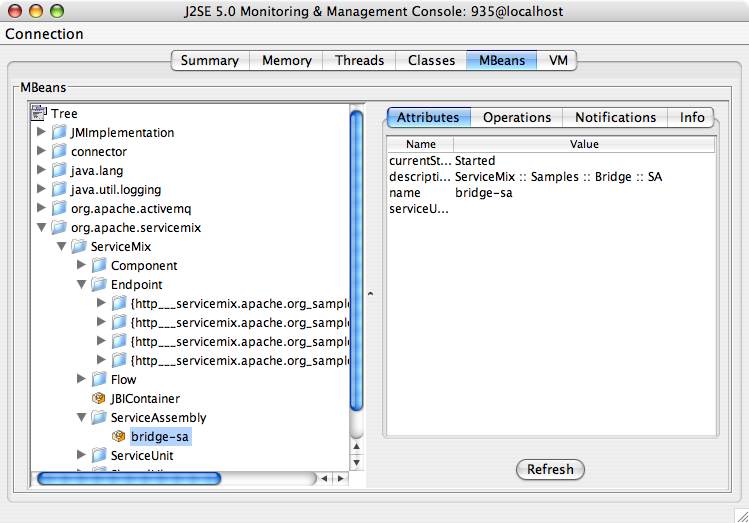
Task: Click the tree vertical scrollbar thumb
Action: tap(356, 260)
